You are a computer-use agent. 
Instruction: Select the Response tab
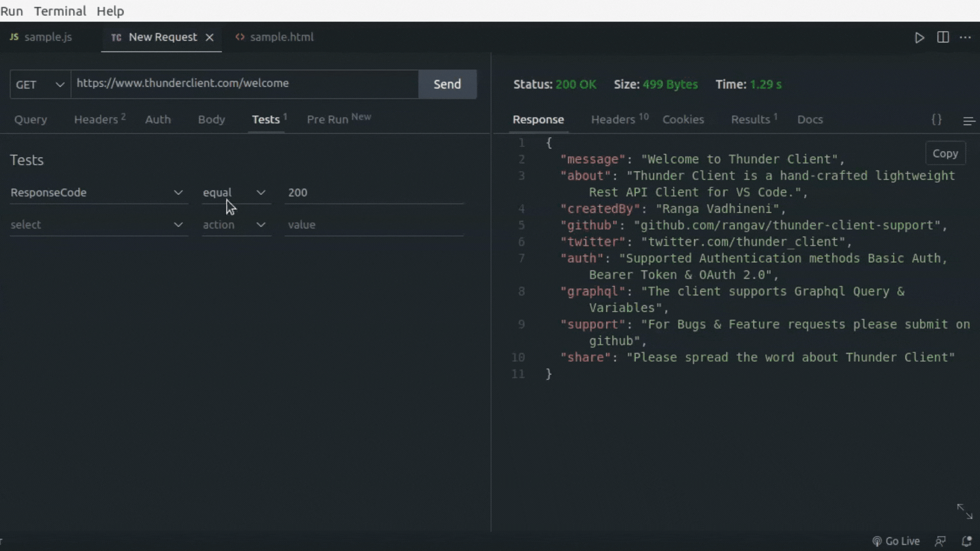click(538, 119)
